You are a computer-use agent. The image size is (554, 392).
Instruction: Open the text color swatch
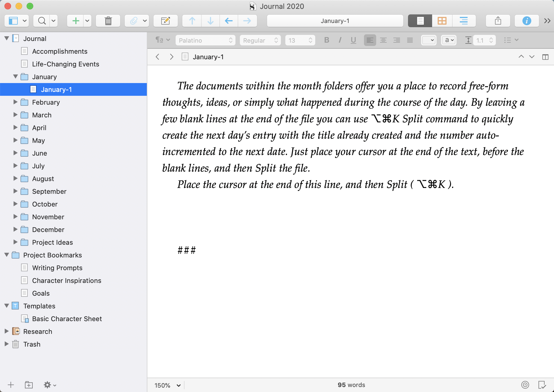429,40
